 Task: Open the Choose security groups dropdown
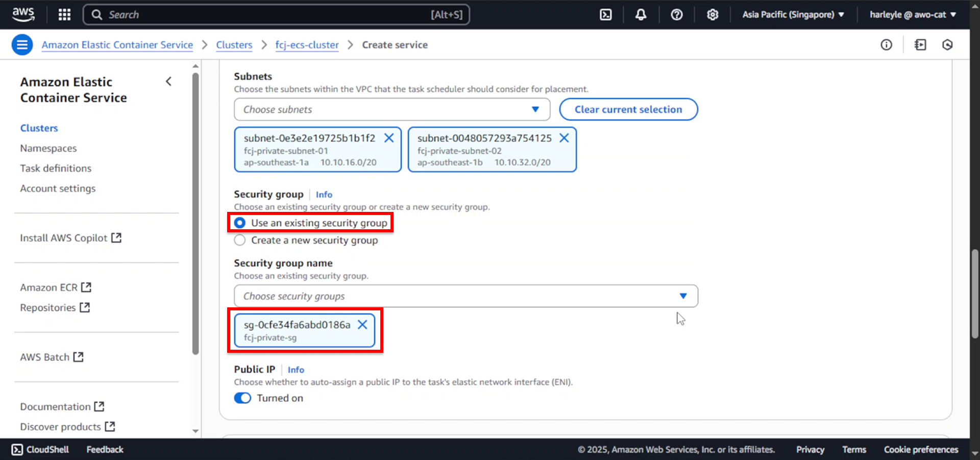pyautogui.click(x=466, y=296)
